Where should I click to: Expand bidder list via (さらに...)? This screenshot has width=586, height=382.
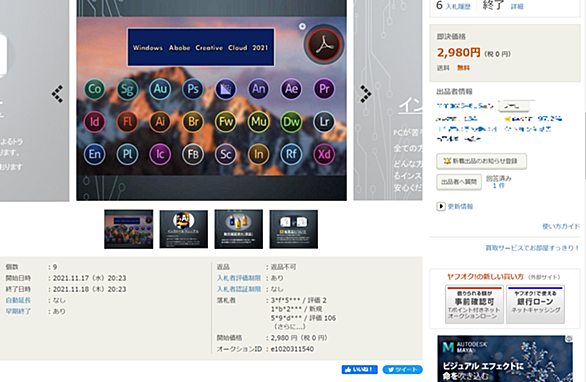(x=290, y=327)
